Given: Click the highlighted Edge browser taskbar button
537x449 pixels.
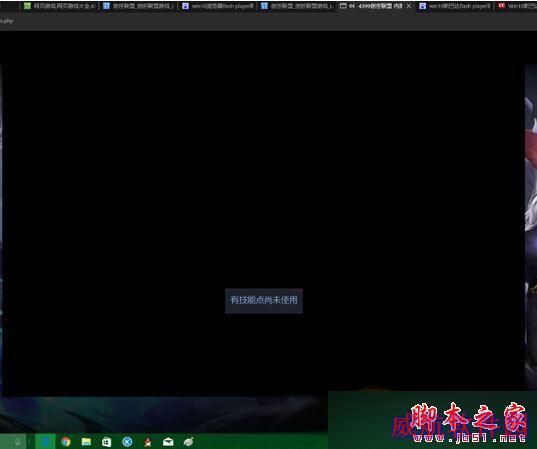Looking at the screenshot, I should click(x=45, y=441).
